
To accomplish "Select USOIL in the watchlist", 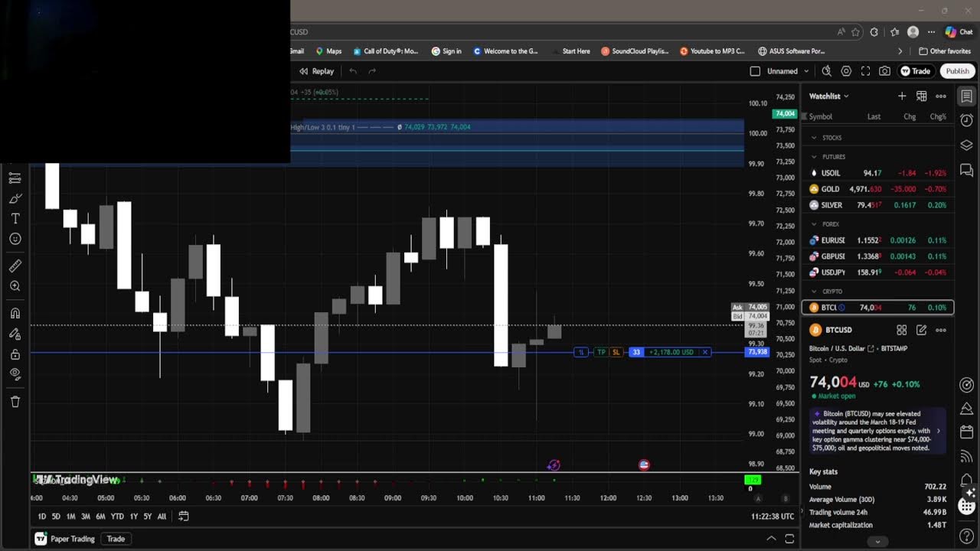I will [877, 173].
